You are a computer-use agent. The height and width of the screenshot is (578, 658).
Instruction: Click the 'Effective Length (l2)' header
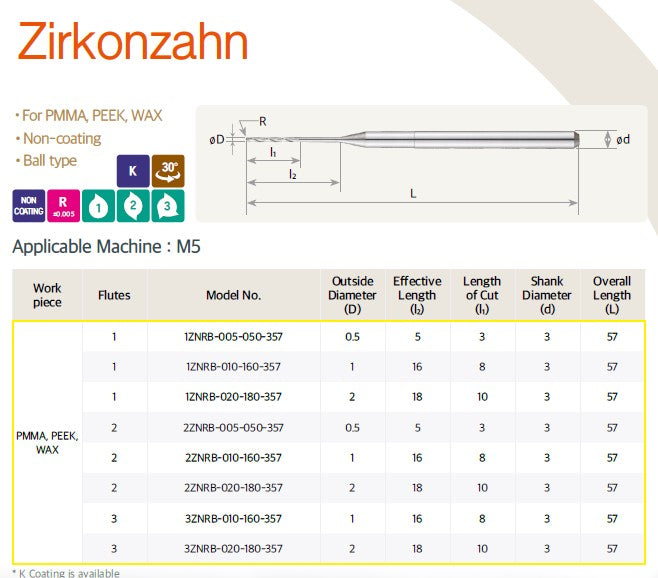[x=417, y=295]
